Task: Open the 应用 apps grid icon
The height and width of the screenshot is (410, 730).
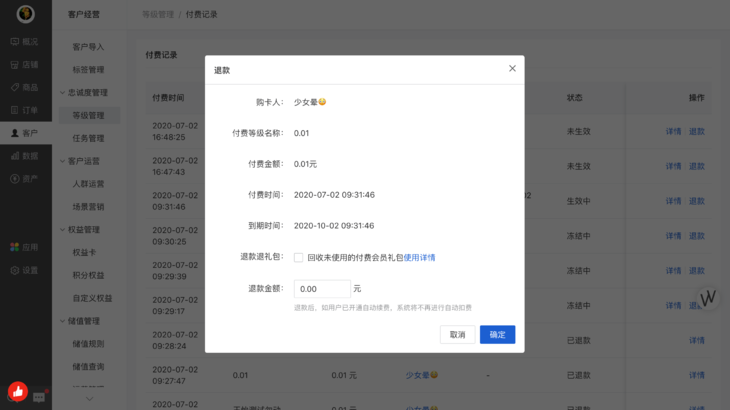Action: pos(15,247)
